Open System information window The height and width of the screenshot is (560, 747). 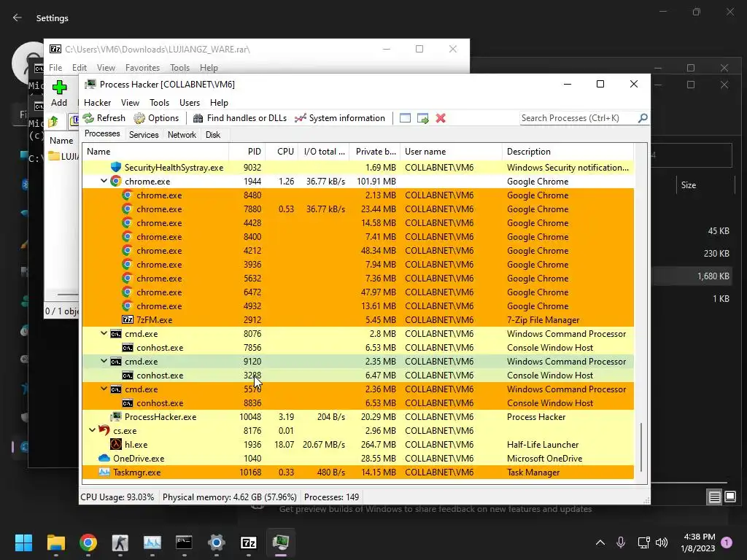(x=340, y=118)
